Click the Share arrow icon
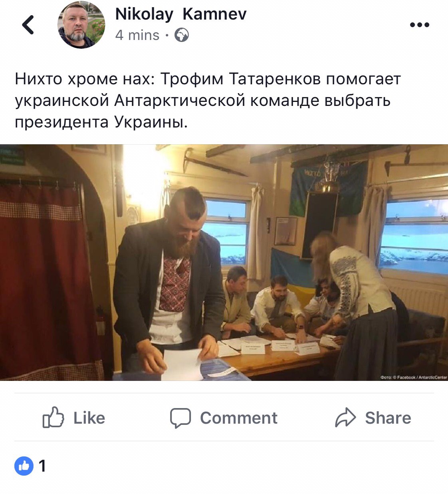Screen dimensions: 448x494 pos(345,417)
